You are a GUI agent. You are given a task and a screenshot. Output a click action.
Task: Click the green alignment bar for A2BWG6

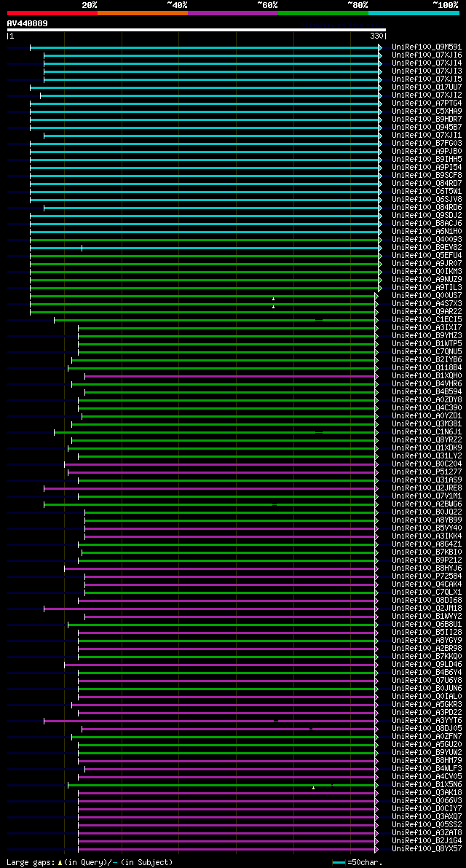(211, 504)
